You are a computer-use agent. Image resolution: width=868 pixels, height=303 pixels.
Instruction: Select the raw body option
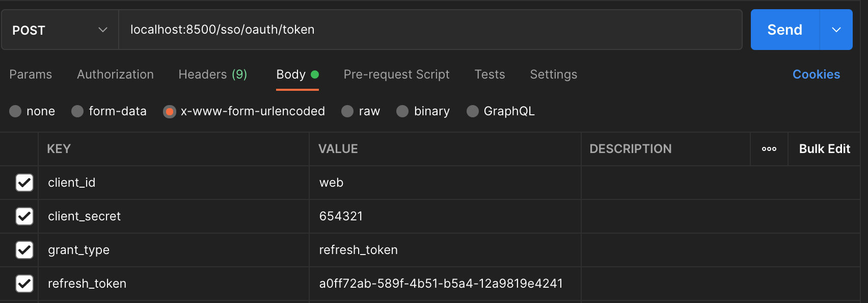point(348,111)
